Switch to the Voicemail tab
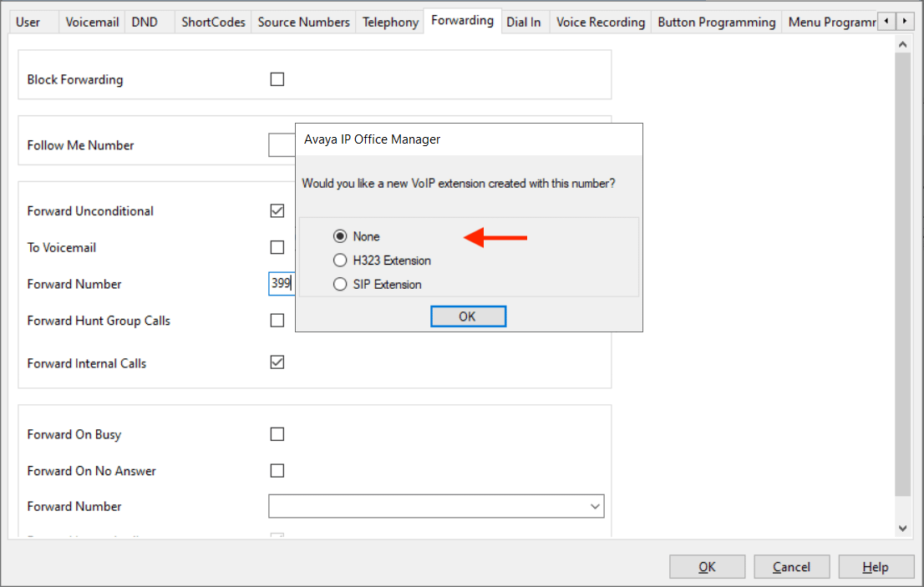This screenshot has width=924, height=587. (x=92, y=22)
